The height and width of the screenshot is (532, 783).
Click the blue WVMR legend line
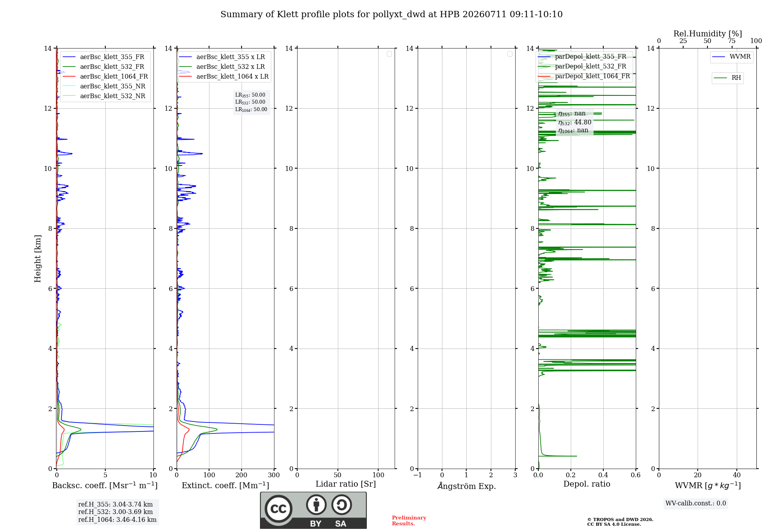[719, 57]
